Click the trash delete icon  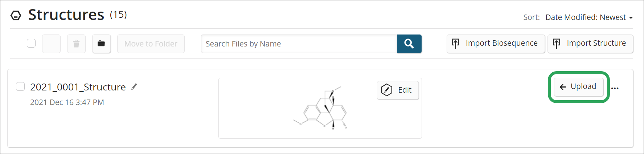point(76,44)
